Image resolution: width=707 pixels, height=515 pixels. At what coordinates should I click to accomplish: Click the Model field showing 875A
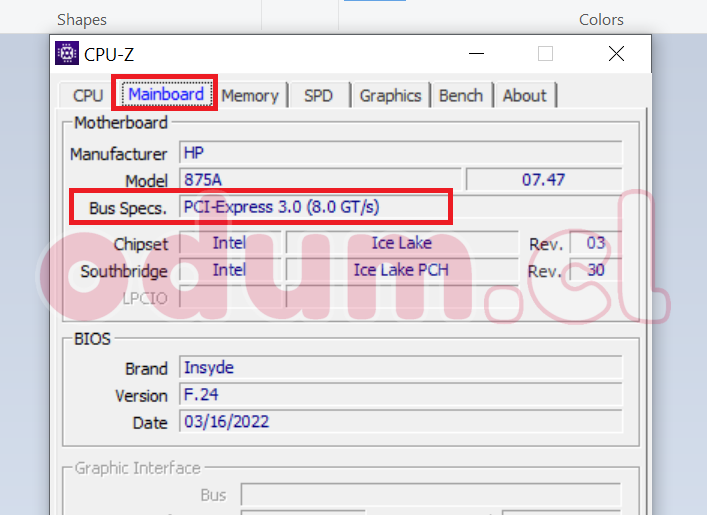(x=320, y=180)
